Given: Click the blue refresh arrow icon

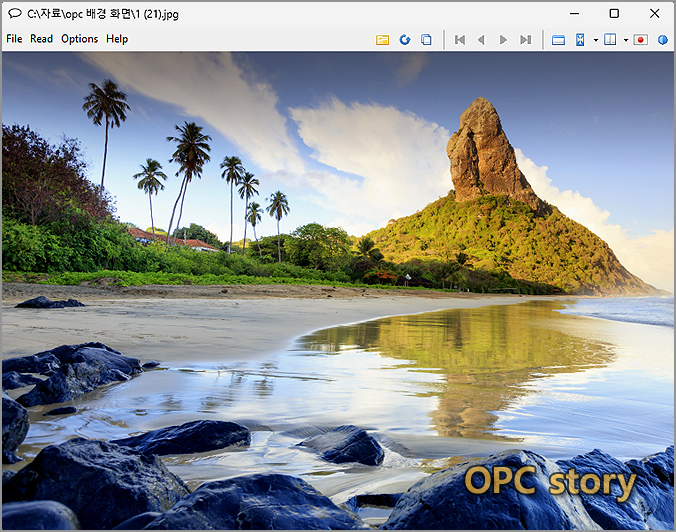Looking at the screenshot, I should [404, 40].
